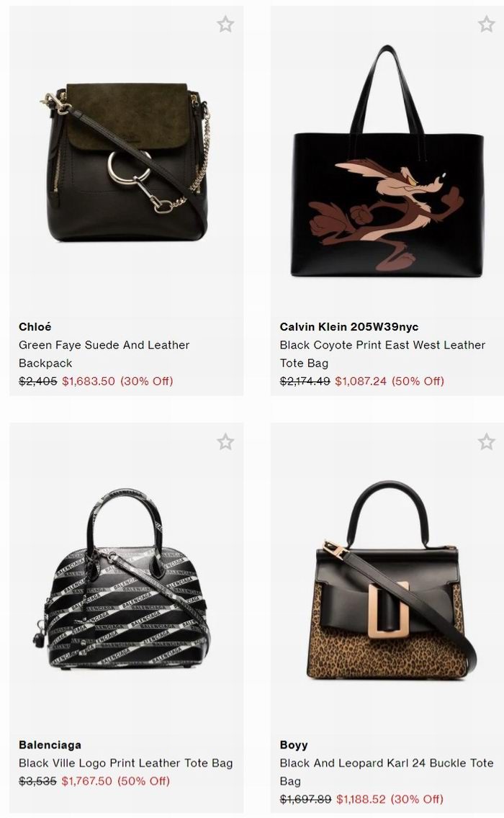
Task: Click the $1,188.52 (30% Off) price
Action: 390,799
